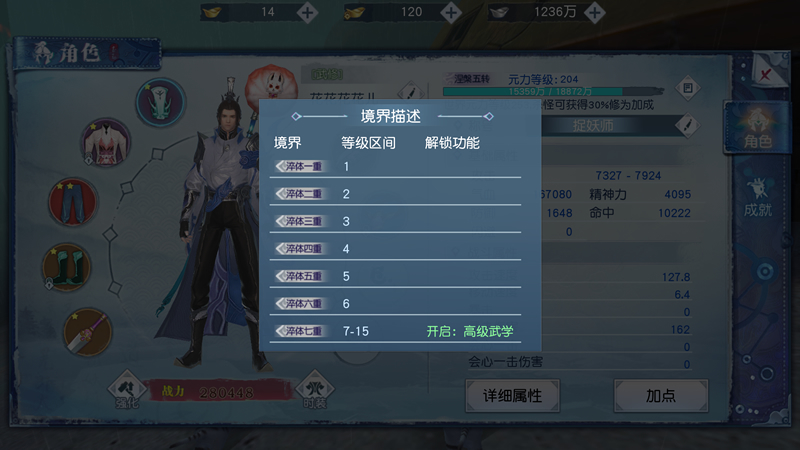Image resolution: width=800 pixels, height=450 pixels.
Task: Close the character panel with the red X
Action: (765, 76)
